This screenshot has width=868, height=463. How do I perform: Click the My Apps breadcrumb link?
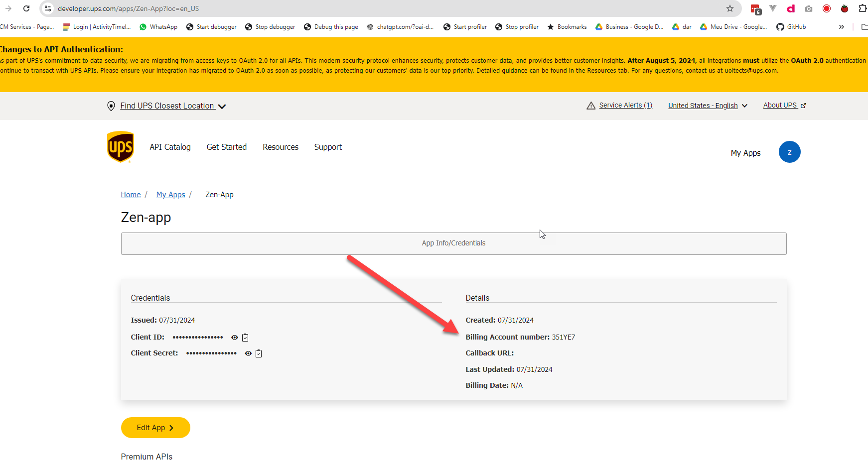170,195
